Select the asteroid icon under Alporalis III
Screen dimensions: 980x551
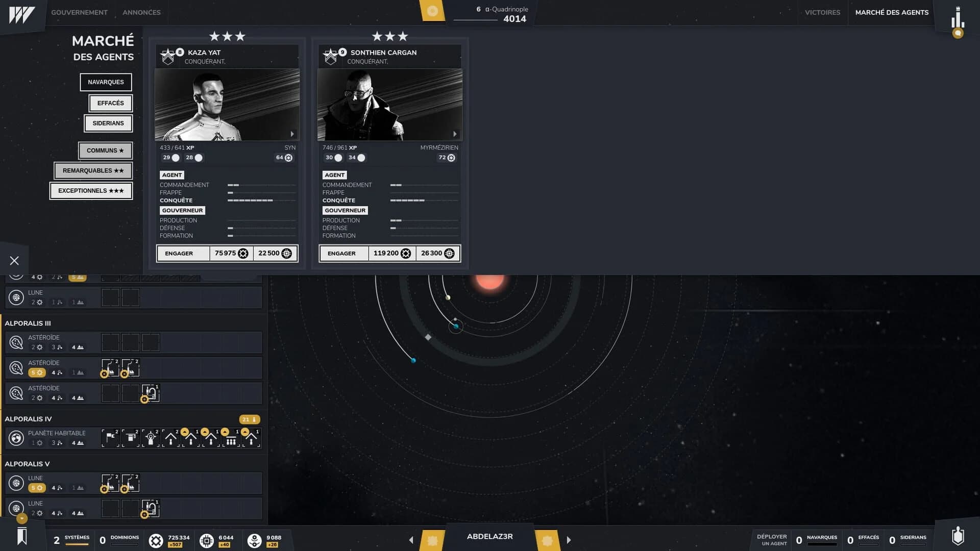pos(15,342)
